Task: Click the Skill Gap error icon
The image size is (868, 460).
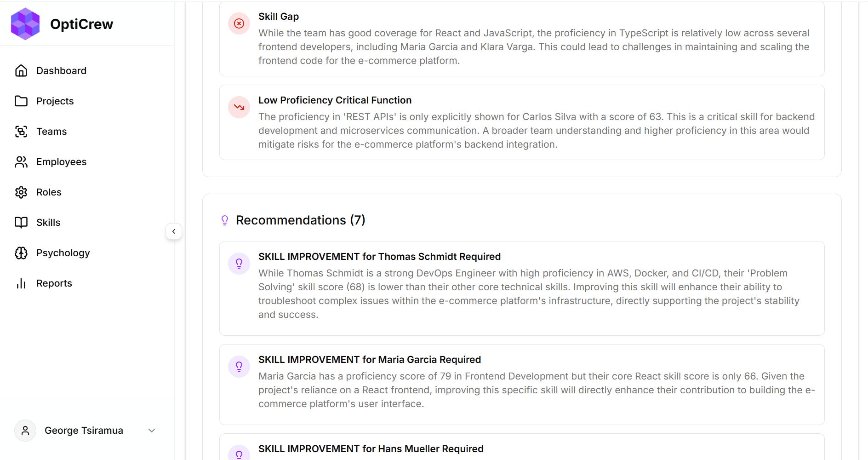Action: coord(239,23)
